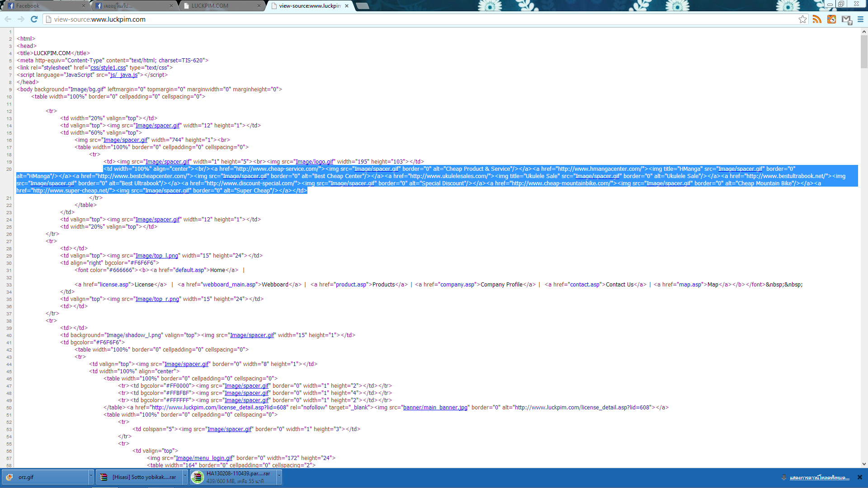Open the RSS feed extension icon
The width and height of the screenshot is (868, 488).
(x=817, y=19)
